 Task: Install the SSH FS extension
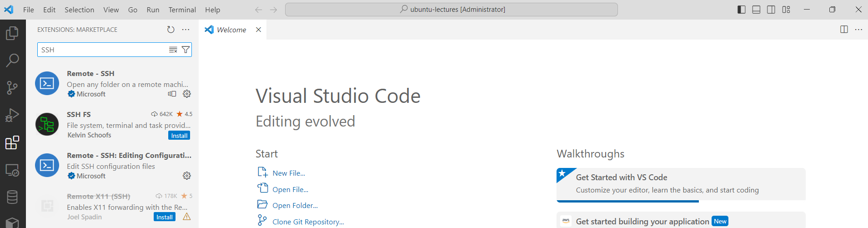click(x=179, y=136)
